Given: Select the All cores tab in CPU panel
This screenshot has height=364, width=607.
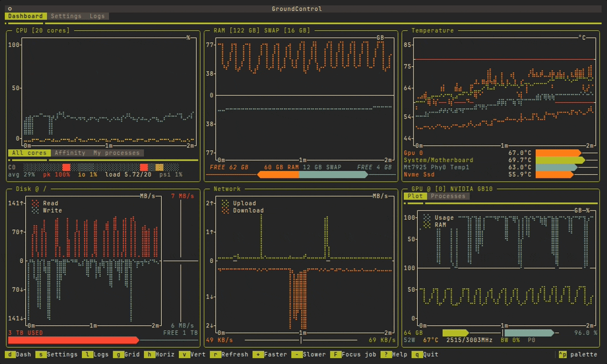Looking at the screenshot, I should (29, 153).
